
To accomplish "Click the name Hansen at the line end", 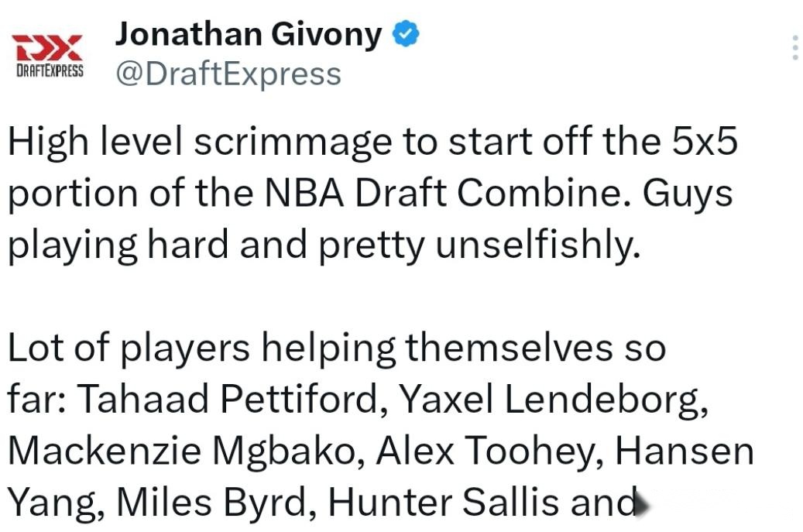I will tap(685, 451).
